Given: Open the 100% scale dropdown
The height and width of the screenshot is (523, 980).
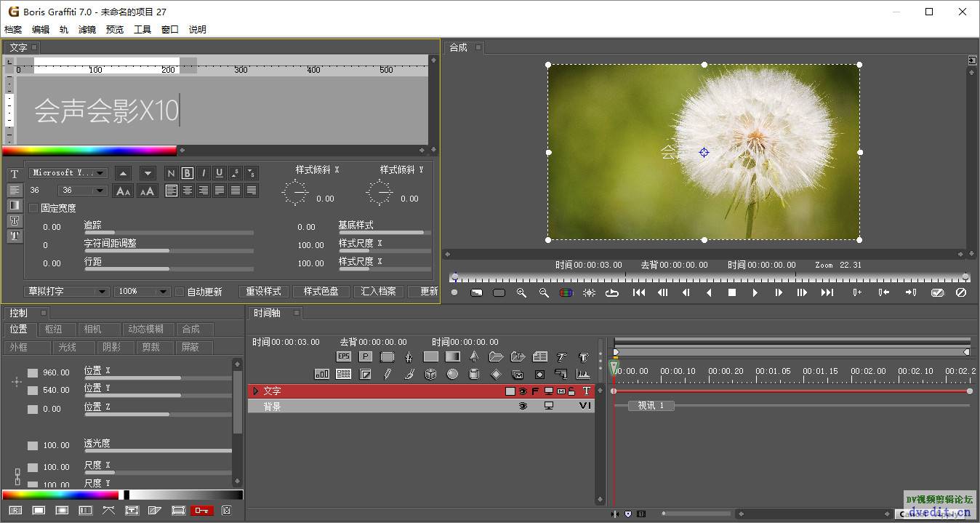Looking at the screenshot, I should point(142,292).
